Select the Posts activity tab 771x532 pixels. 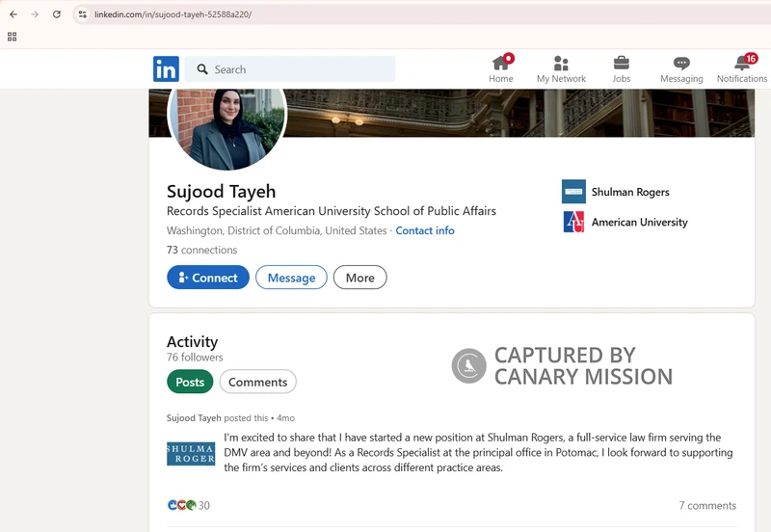coord(190,382)
